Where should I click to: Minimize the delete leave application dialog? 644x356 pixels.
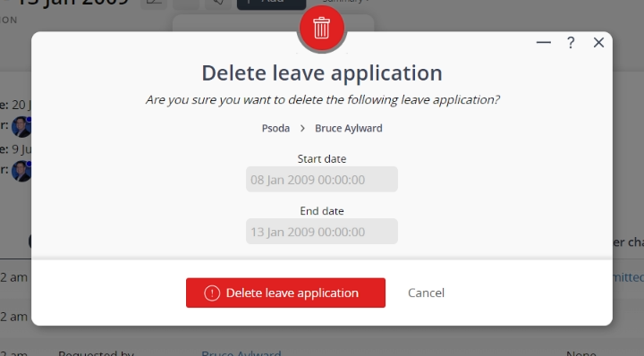tap(544, 42)
